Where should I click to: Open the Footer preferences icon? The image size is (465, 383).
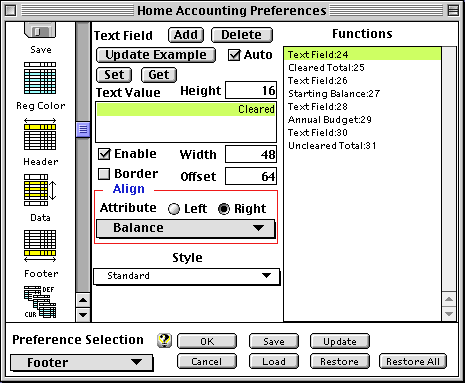click(40, 246)
